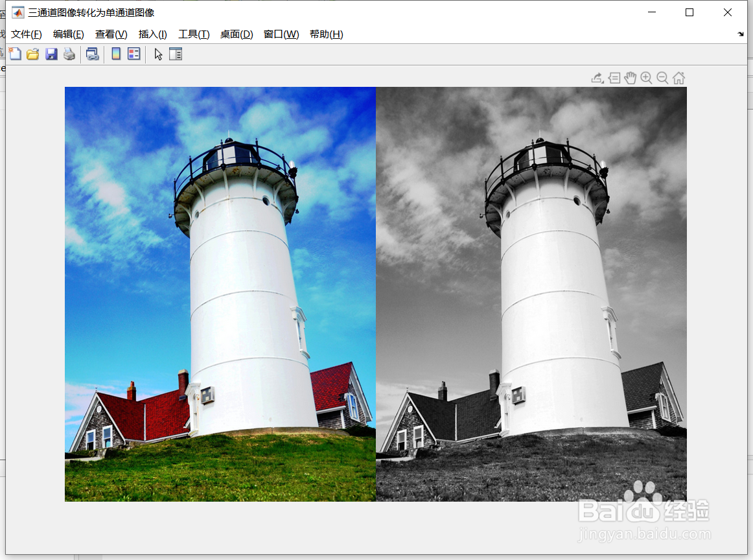The width and height of the screenshot is (753, 560).
Task: Restore view with the home icon
Action: click(x=678, y=78)
